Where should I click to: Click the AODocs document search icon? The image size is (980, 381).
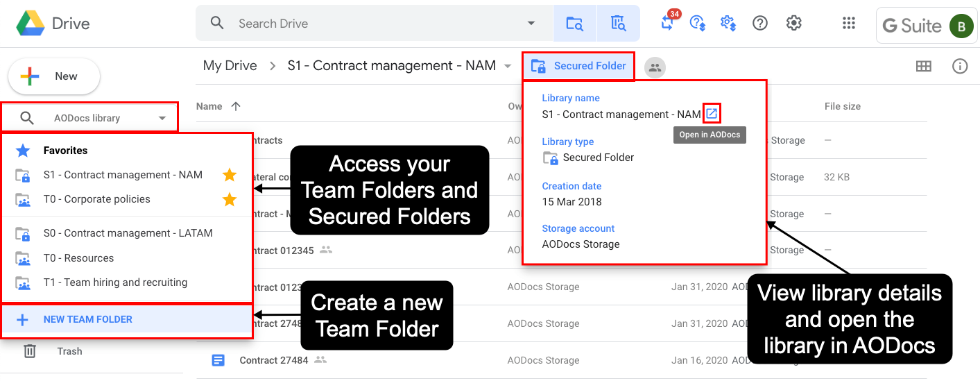tap(618, 24)
